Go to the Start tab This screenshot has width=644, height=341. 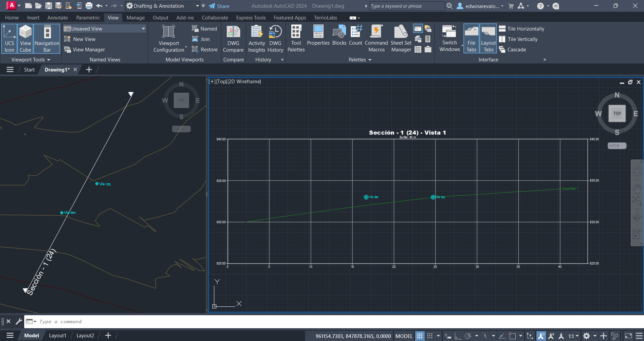coord(29,70)
